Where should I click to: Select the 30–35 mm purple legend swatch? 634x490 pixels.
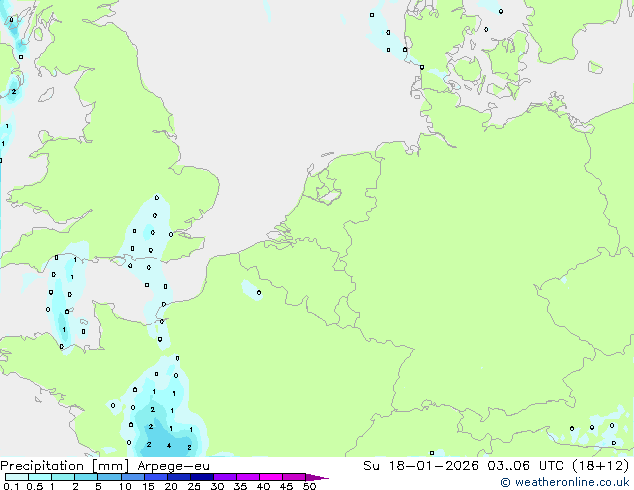pos(225,477)
